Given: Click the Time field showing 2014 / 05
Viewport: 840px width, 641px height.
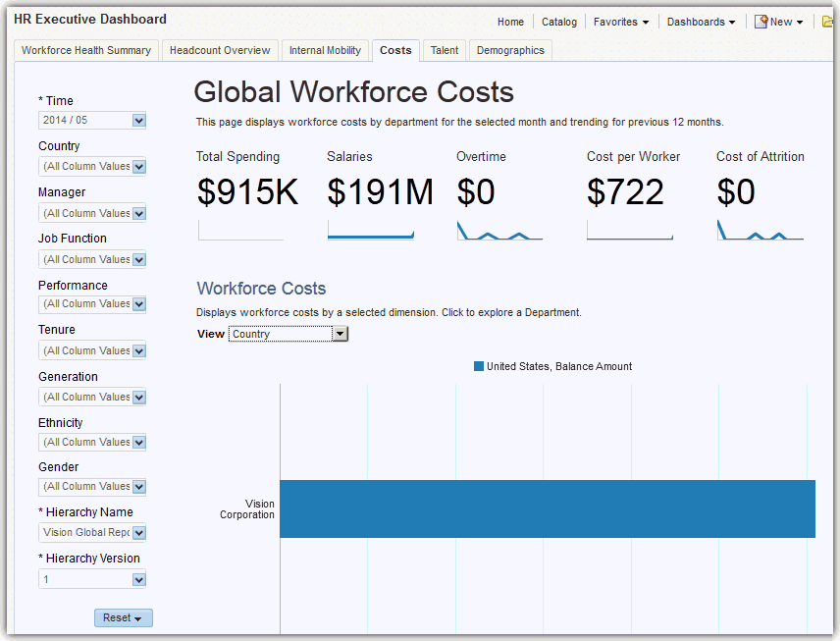Looking at the screenshot, I should 91,120.
